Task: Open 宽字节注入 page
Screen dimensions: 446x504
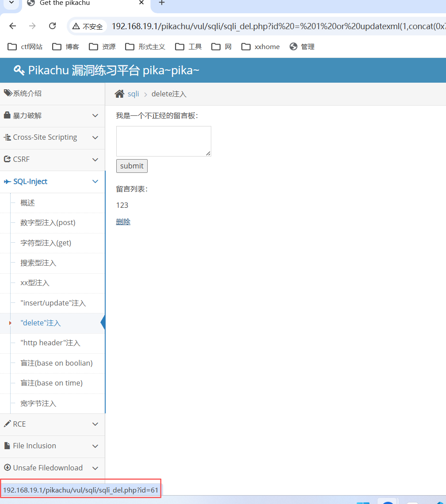Action: click(x=38, y=404)
